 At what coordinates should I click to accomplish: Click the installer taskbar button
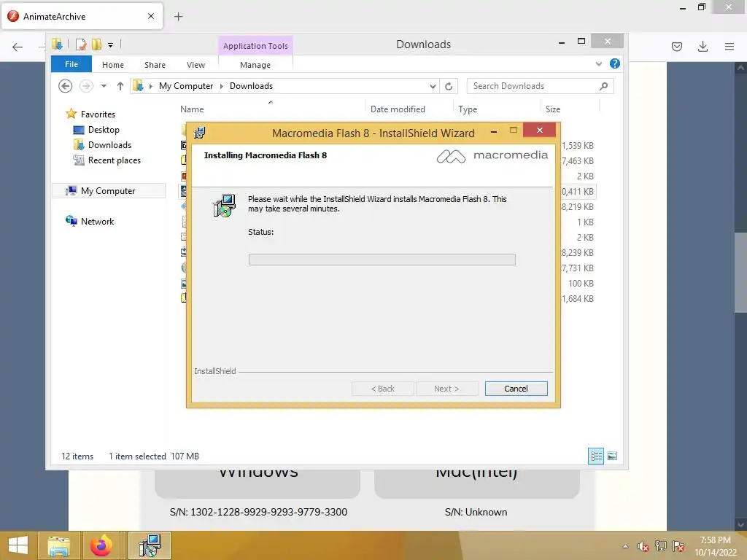[x=150, y=545]
